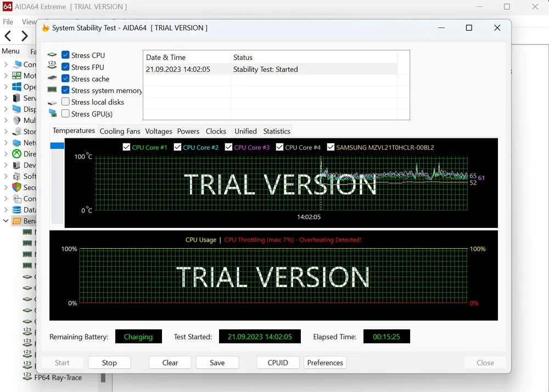Screen dimensions: 549x392
Task: Expand the DirectX tree node
Action: 6,154
